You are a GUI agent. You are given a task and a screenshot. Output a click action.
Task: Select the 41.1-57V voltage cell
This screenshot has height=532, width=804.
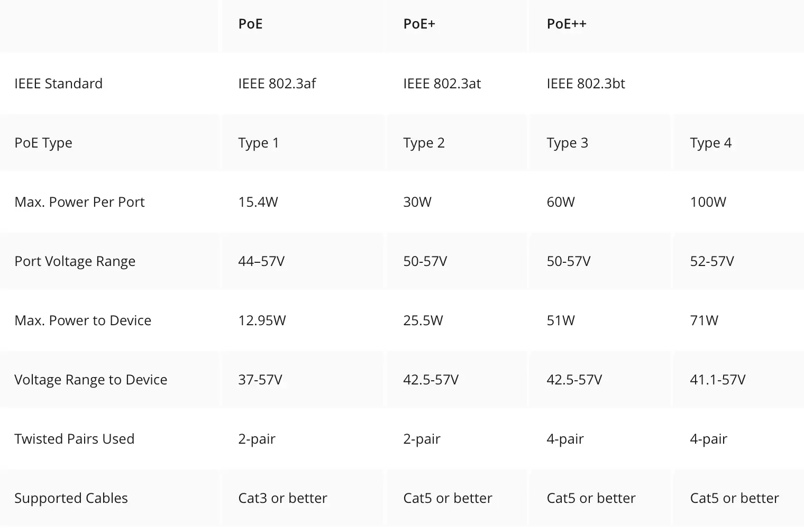tap(717, 380)
